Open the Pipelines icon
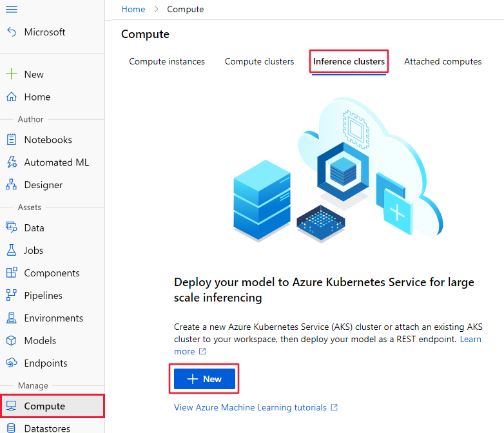The image size is (504, 433). tap(11, 295)
